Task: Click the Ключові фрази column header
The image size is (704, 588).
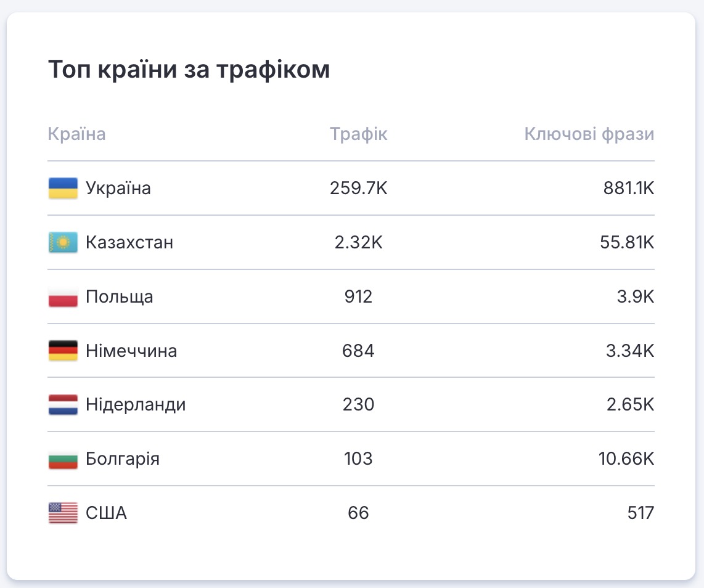Action: tap(589, 134)
